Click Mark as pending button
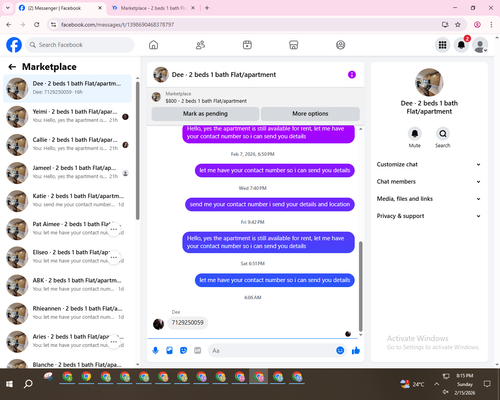Viewport: 500px width, 400px height. point(205,114)
